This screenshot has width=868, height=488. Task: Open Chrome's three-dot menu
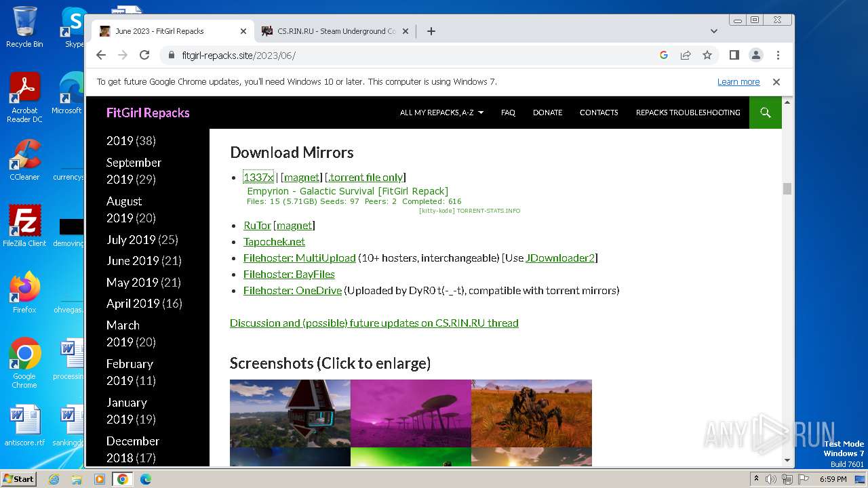coord(778,55)
